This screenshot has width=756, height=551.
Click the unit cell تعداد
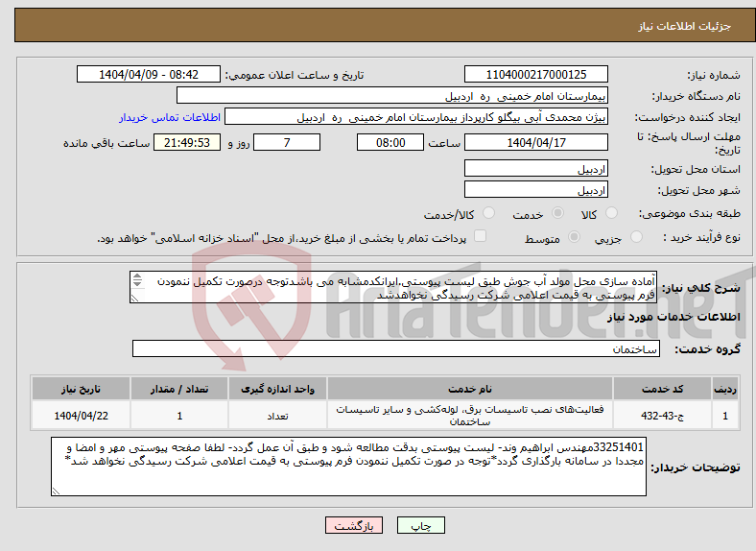pos(277,416)
